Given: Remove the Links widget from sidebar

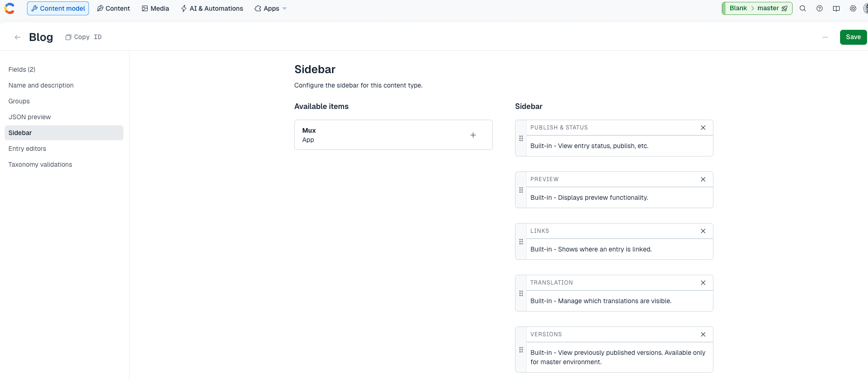Looking at the screenshot, I should point(703,231).
